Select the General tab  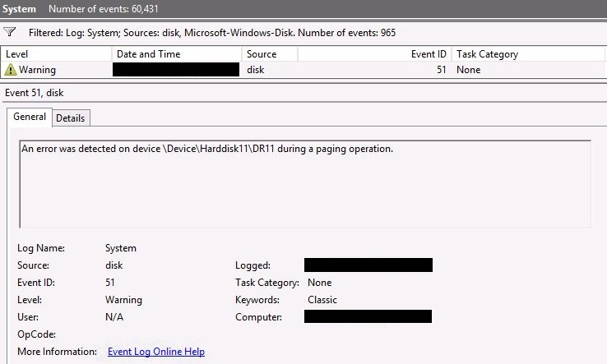coord(30,117)
